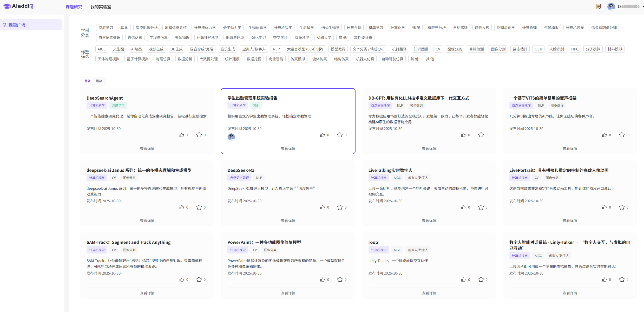Viewport: 644px width, 312px height.
Task: Open 查看详情 for DeepSearchAgent
Action: pos(147,149)
